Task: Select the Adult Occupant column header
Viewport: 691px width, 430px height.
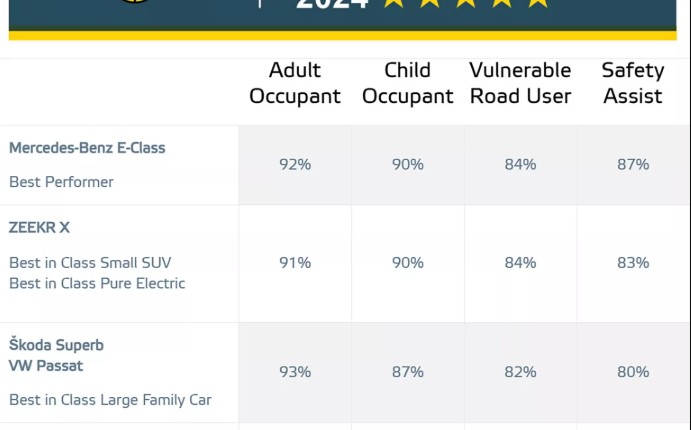Action: point(295,83)
